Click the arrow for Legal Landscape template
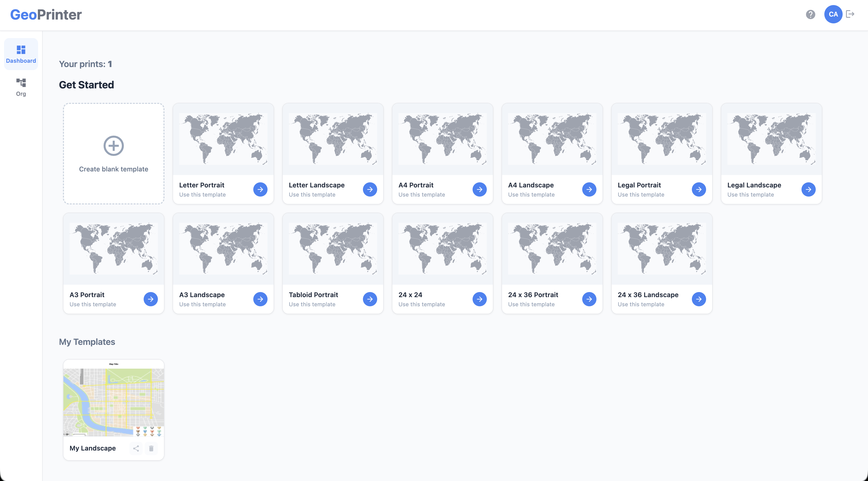 click(808, 189)
